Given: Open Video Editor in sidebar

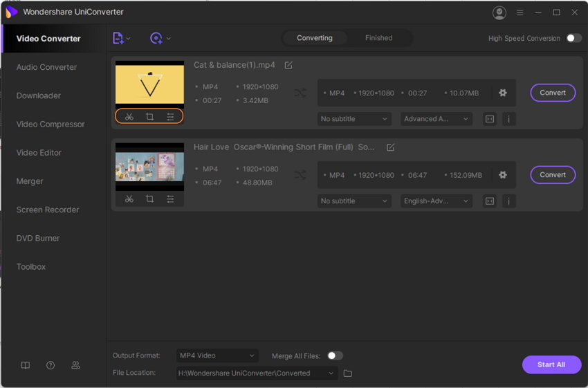Looking at the screenshot, I should pyautogui.click(x=39, y=153).
